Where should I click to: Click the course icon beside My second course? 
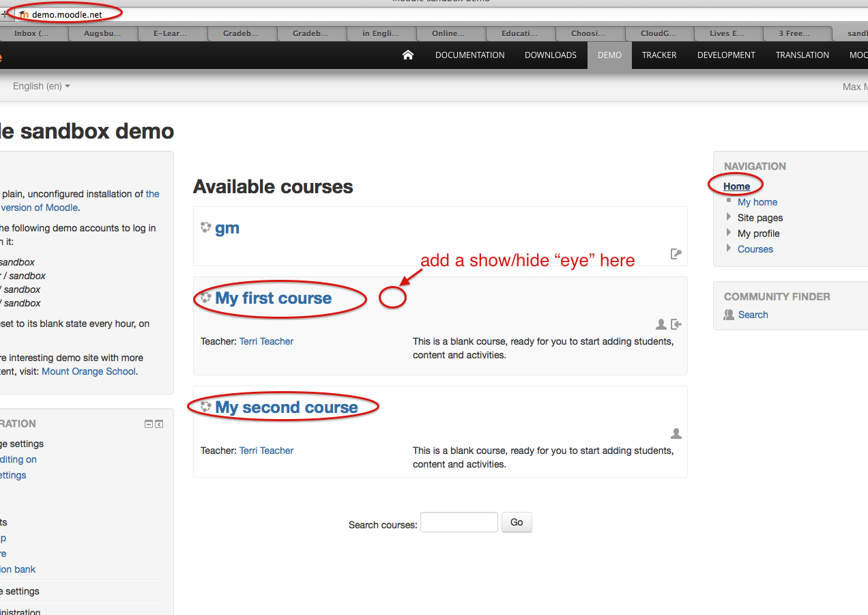pyautogui.click(x=205, y=407)
